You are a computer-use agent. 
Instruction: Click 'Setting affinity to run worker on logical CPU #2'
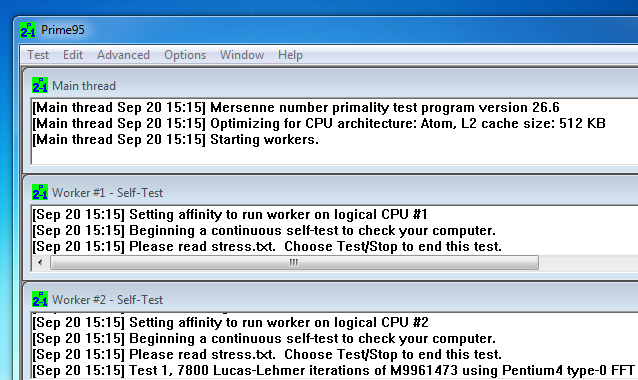(x=230, y=323)
